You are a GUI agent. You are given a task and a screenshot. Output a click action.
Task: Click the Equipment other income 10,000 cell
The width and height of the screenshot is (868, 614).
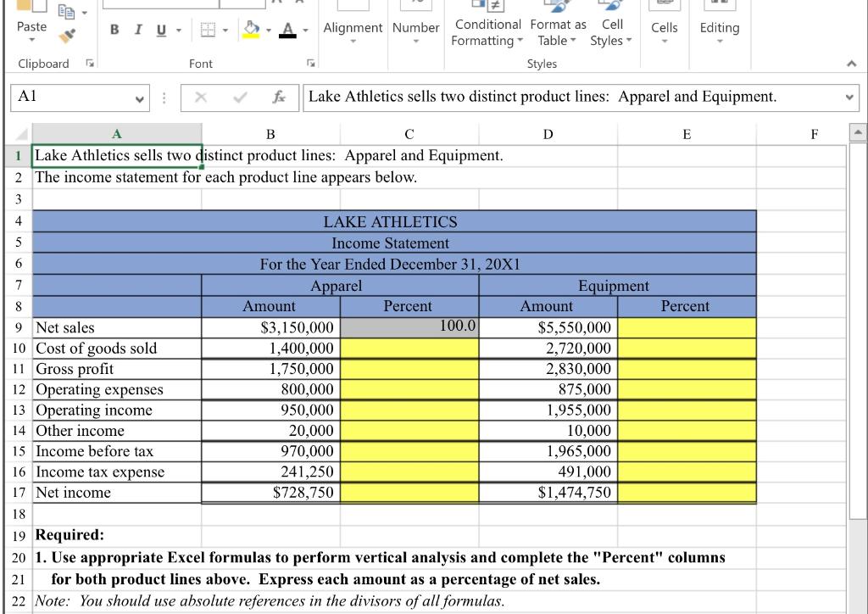(548, 431)
